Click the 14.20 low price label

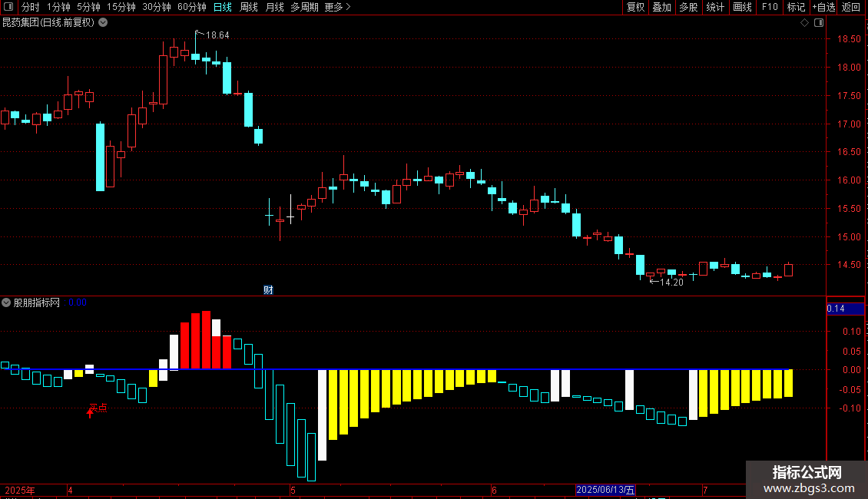[x=671, y=283]
